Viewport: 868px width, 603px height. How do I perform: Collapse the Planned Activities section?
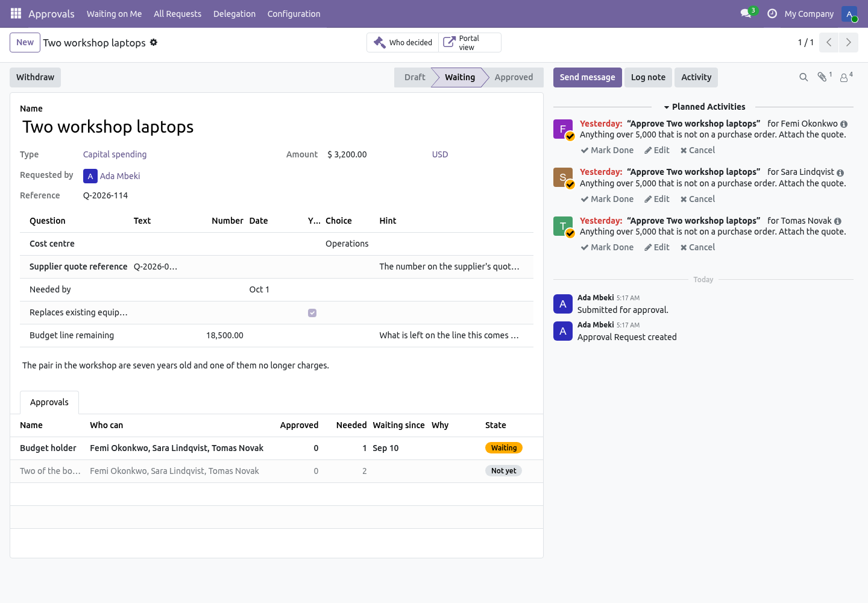(704, 107)
